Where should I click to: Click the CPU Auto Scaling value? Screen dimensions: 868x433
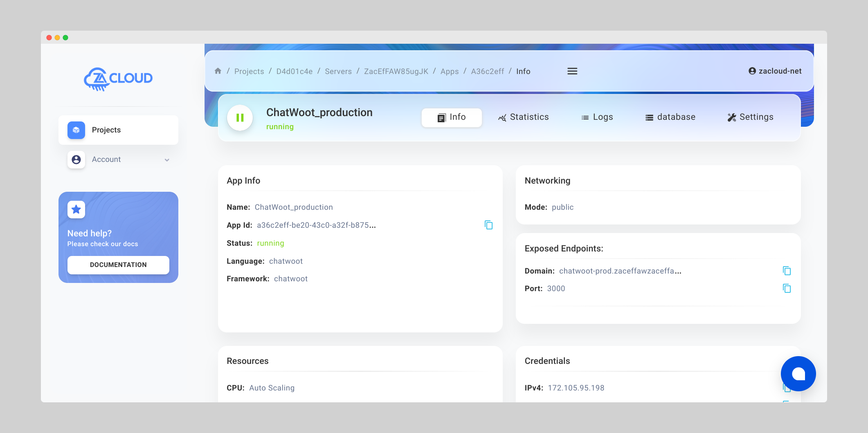[272, 388]
